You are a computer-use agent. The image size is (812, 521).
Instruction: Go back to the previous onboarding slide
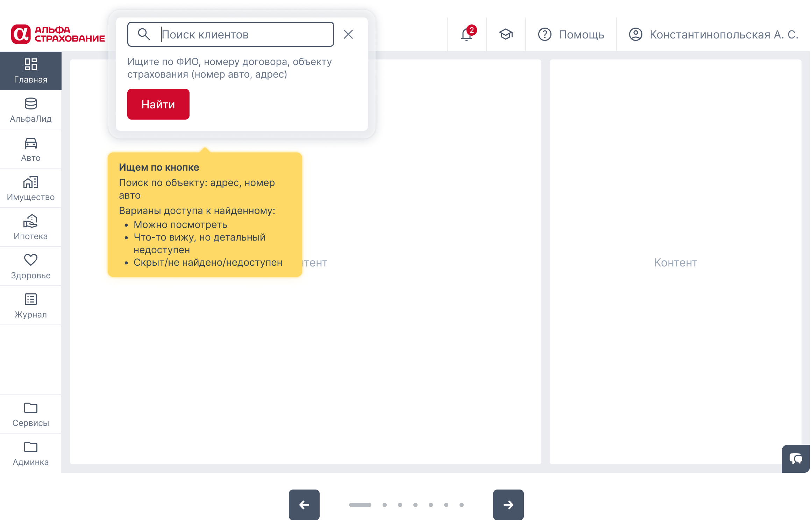coord(304,505)
